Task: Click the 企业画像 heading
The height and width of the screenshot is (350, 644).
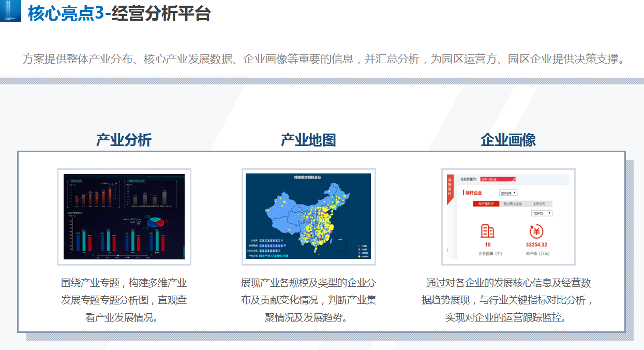Action: (x=508, y=140)
